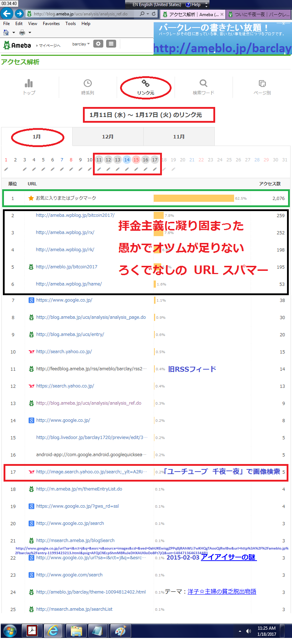Image resolution: width=292 pixels, height=644 pixels.
Task: Click the pencil icon under day 1
Action: (x=6, y=169)
